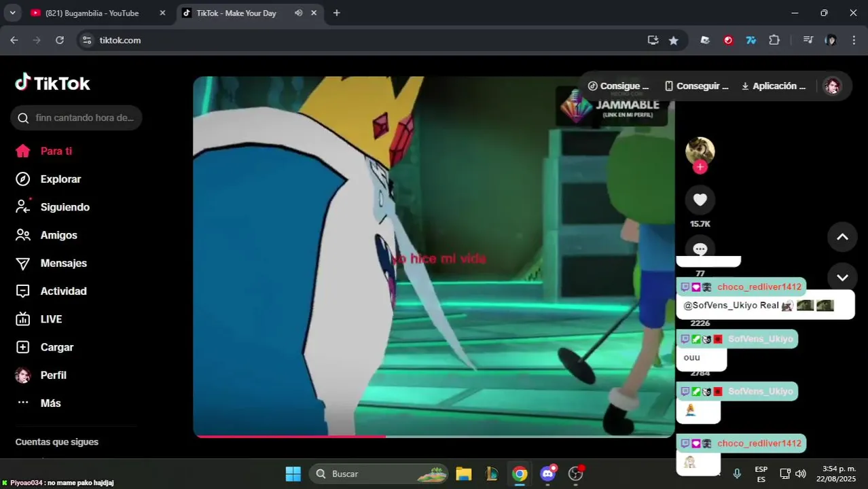
Task: Open the Extensions puzzle icon
Action: click(x=774, y=40)
